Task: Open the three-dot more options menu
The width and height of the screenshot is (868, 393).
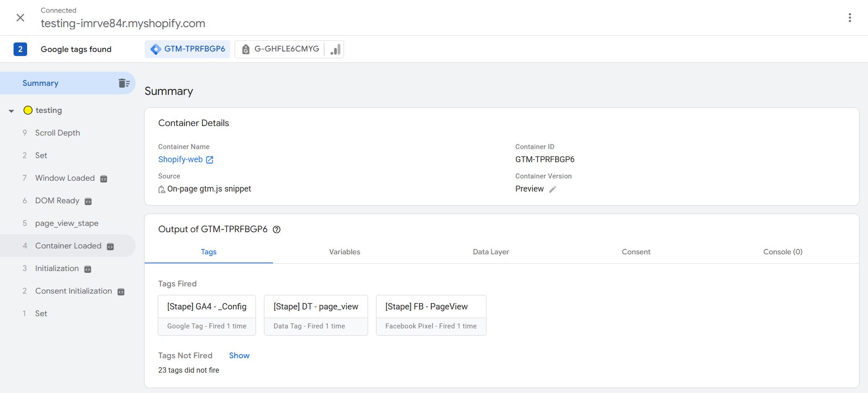Action: pos(850,18)
